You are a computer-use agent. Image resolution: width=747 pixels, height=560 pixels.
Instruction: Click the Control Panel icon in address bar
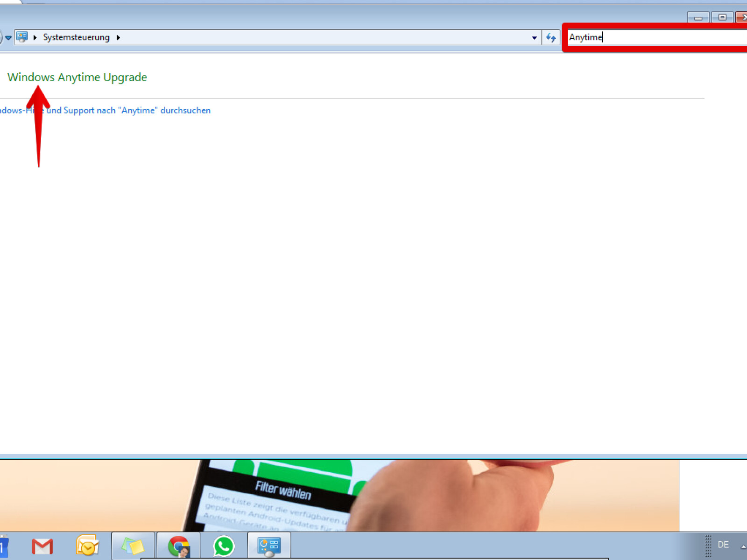(x=22, y=37)
